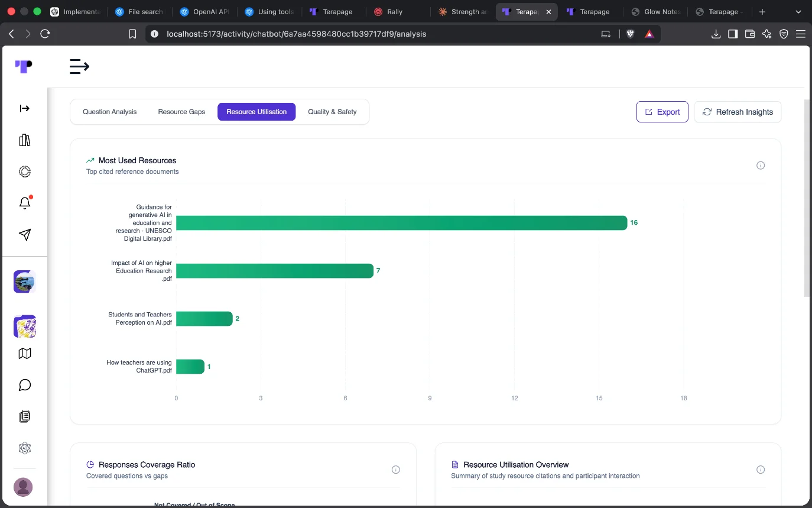Toggle the hamburger arrow menu icon
The width and height of the screenshot is (812, 508).
[x=79, y=66]
